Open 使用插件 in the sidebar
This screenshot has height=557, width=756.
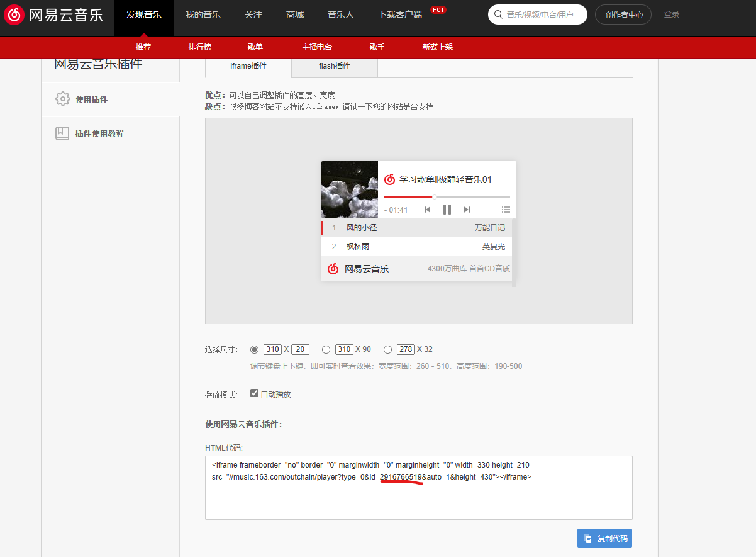tap(111, 99)
